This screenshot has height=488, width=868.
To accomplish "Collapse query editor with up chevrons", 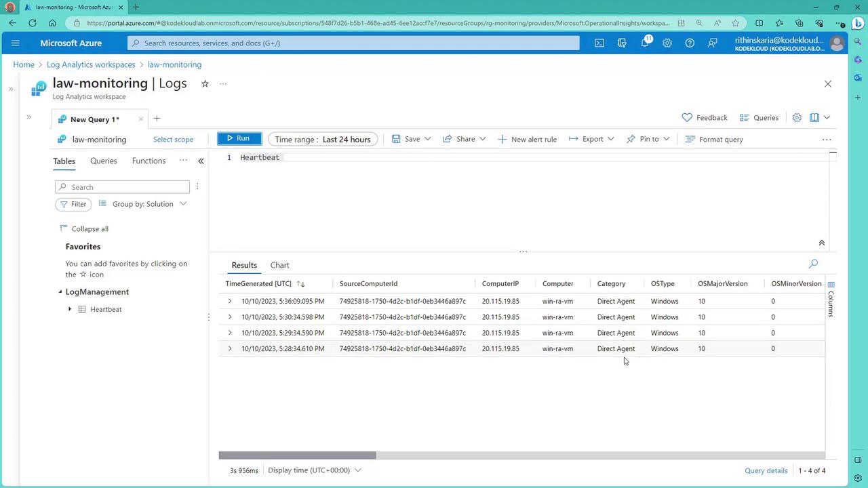I will tap(821, 243).
